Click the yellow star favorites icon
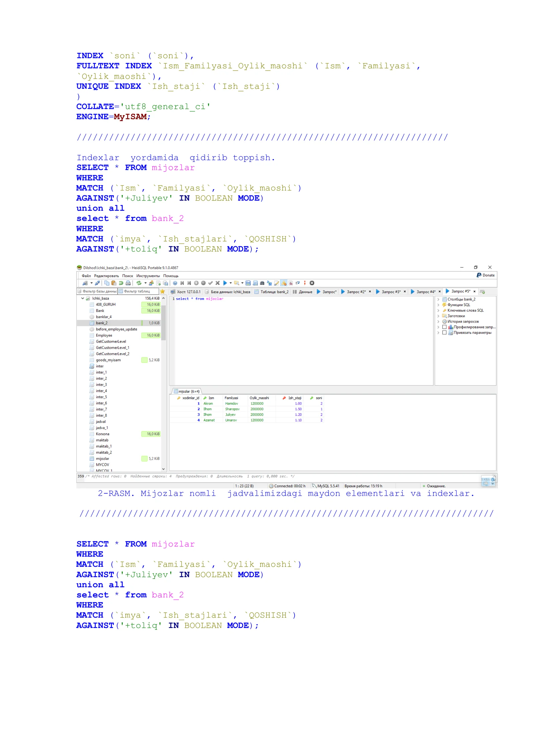The image size is (535, 756). click(x=163, y=291)
